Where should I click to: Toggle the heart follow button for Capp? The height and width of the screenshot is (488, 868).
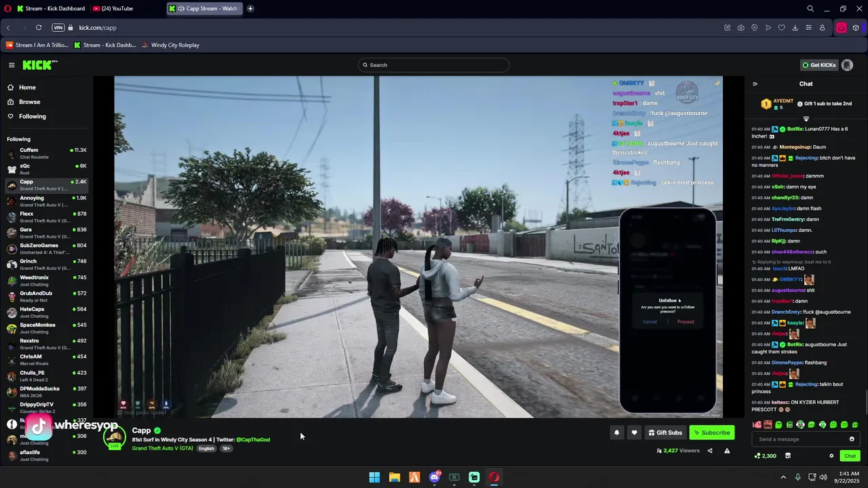tap(634, 432)
